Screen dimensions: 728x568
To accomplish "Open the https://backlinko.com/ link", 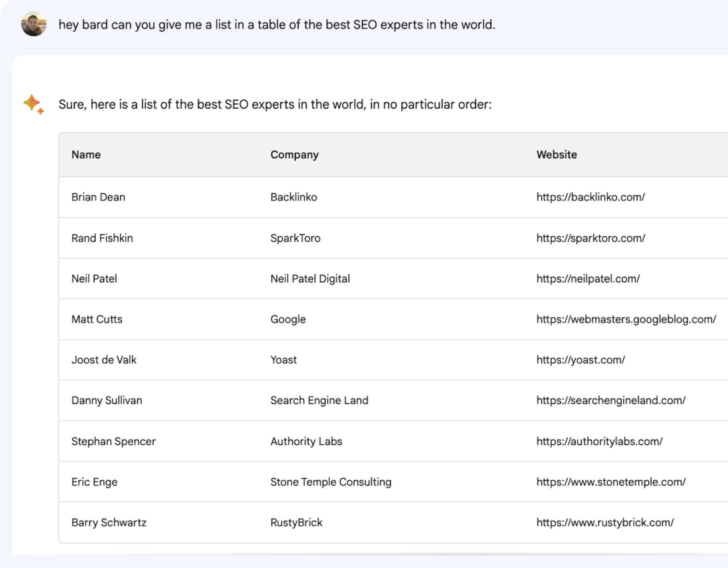I will pyautogui.click(x=590, y=197).
